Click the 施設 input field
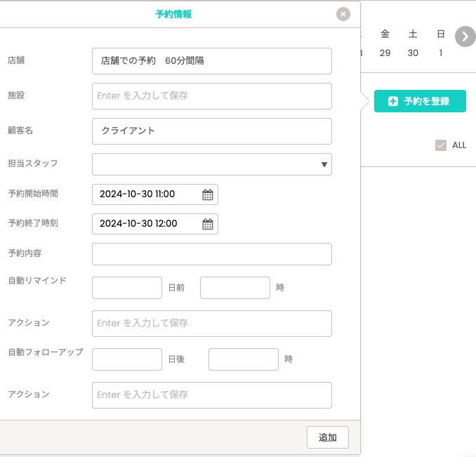 [x=211, y=96]
